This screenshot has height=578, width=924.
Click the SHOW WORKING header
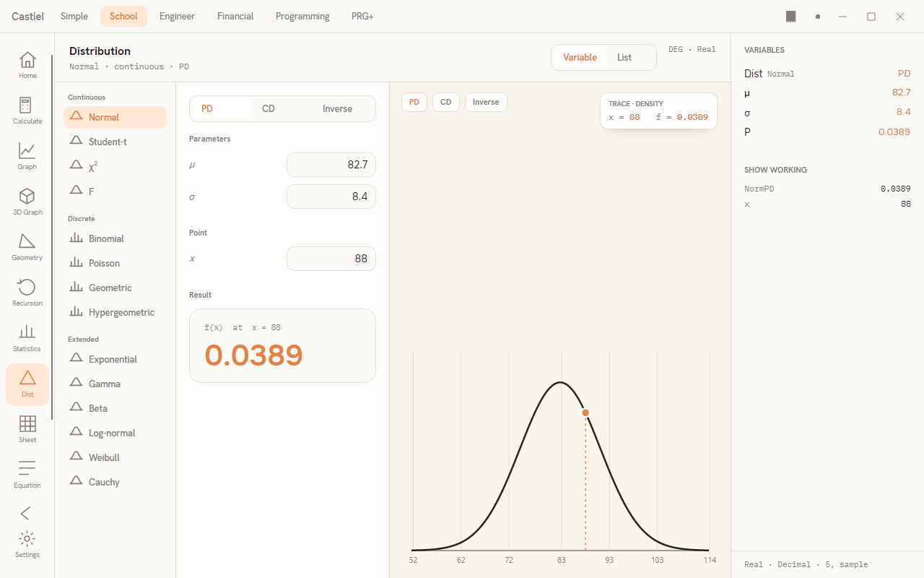[775, 170]
